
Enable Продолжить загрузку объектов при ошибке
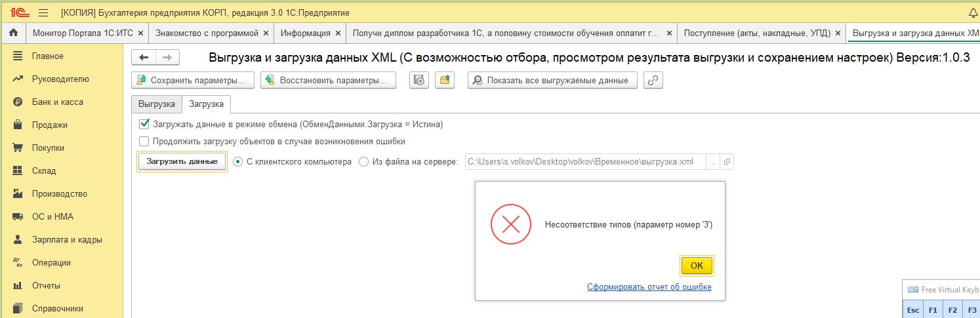coord(144,141)
